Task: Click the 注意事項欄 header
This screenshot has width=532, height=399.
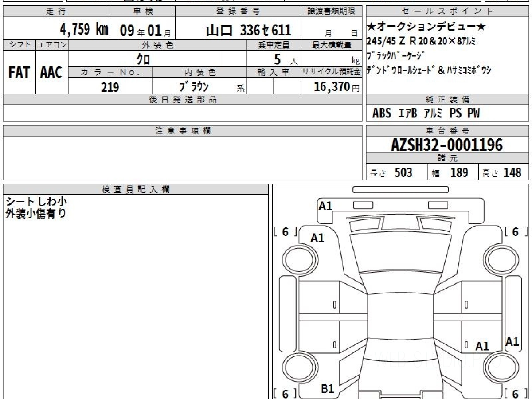Action: (183, 131)
